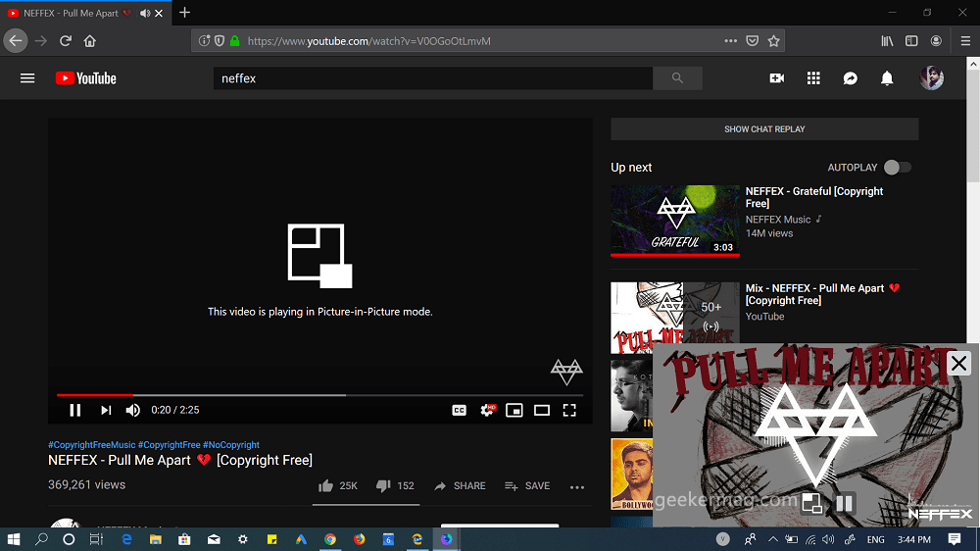The width and height of the screenshot is (980, 551).
Task: Open page actions three-dot menu in URL bar
Action: click(731, 40)
